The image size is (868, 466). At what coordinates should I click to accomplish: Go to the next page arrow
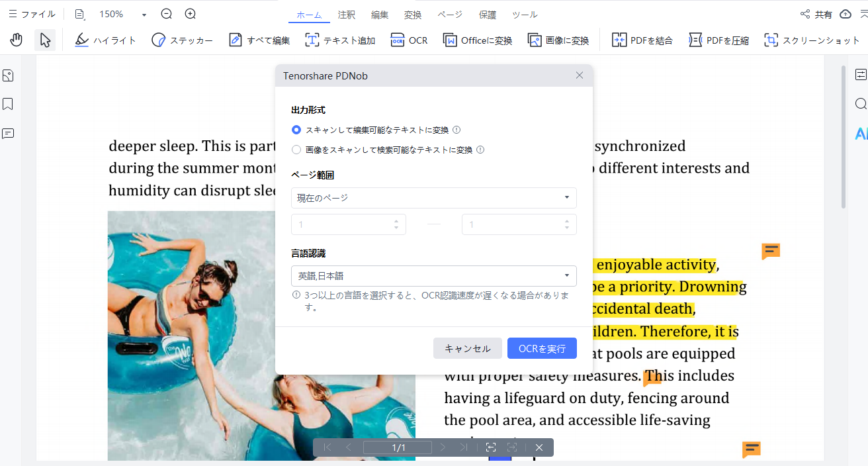[443, 447]
